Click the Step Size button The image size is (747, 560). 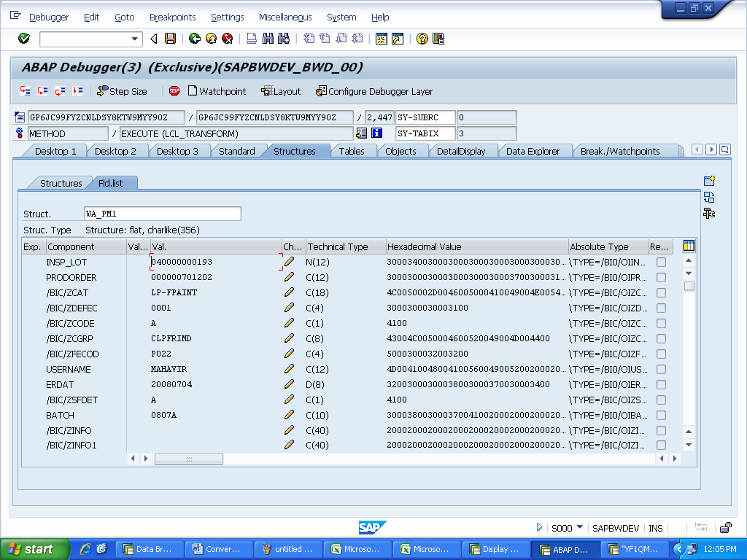122,91
